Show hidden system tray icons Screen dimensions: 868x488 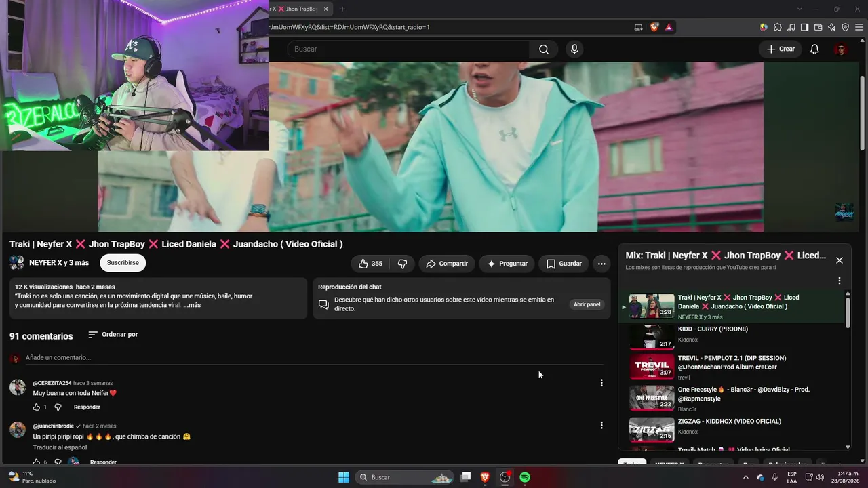click(x=747, y=477)
